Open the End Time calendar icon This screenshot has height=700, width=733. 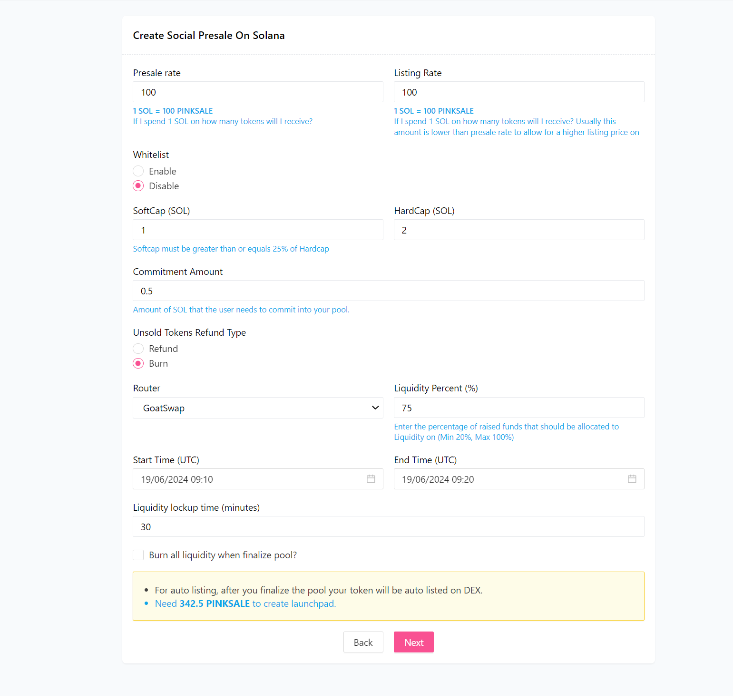(632, 479)
